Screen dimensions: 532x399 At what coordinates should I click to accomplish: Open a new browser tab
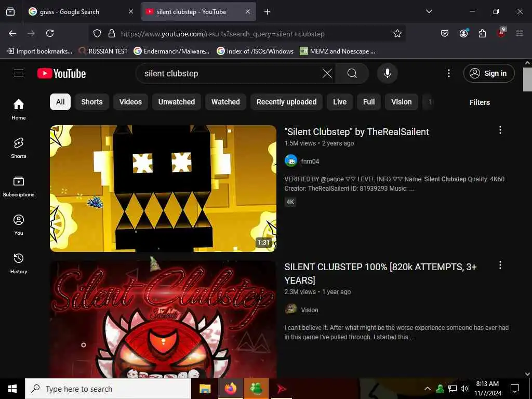(x=268, y=12)
